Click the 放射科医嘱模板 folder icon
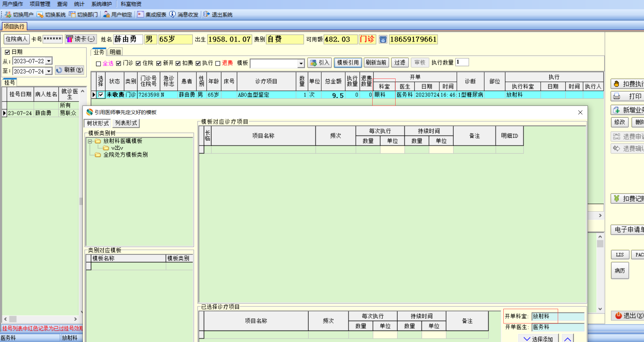The image size is (644, 342). pos(98,141)
